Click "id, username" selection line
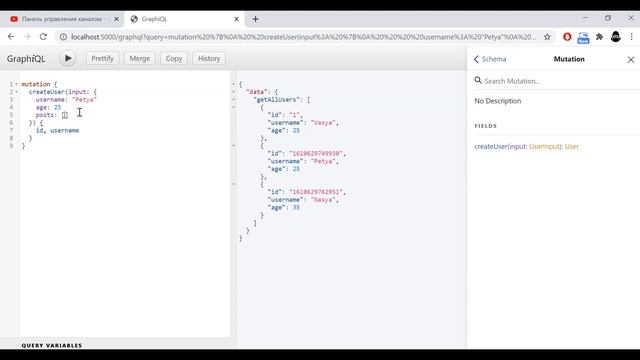640x360 pixels. (58, 131)
